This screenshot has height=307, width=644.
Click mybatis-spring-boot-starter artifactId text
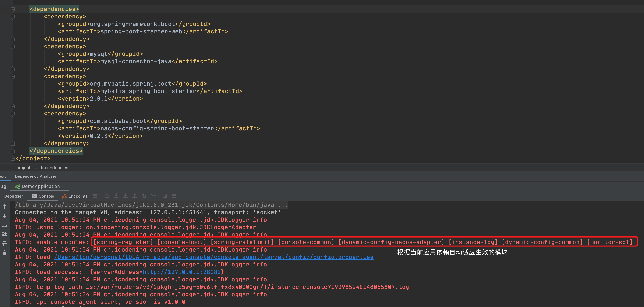pyautogui.click(x=148, y=91)
